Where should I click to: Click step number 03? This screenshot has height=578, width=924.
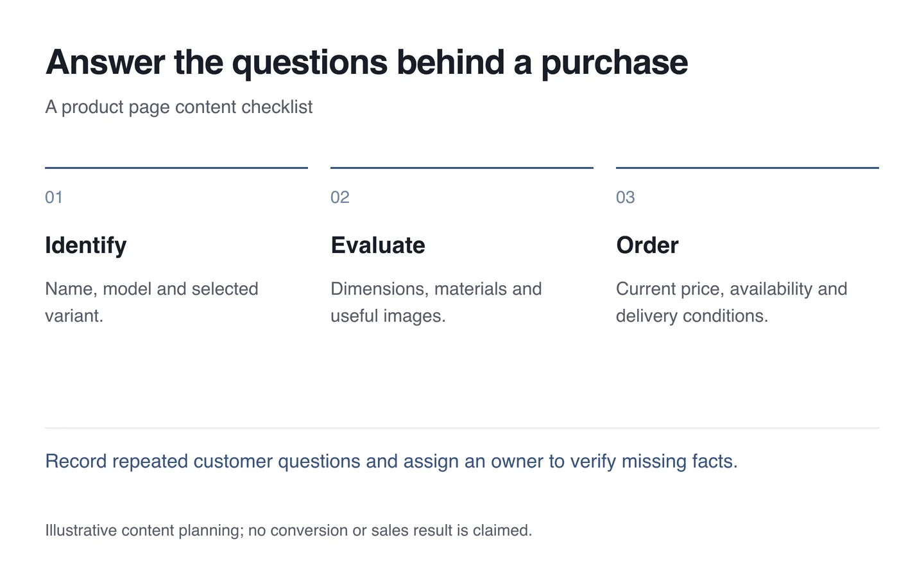(626, 197)
